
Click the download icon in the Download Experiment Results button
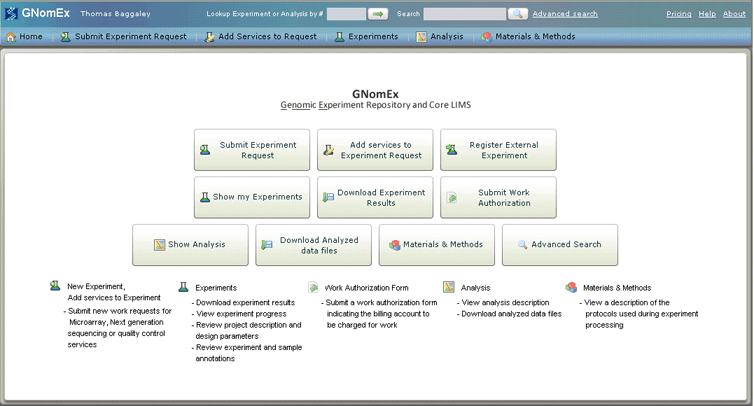[x=328, y=197]
